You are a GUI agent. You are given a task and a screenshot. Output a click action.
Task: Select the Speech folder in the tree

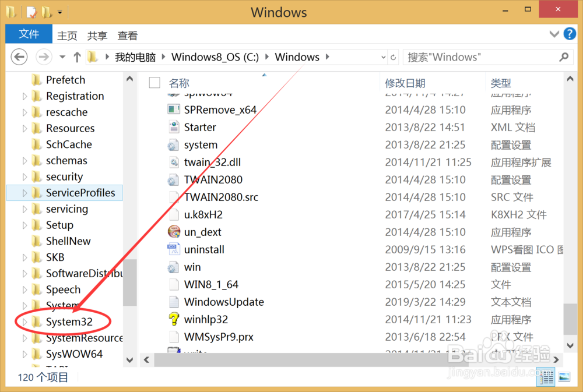pos(63,290)
